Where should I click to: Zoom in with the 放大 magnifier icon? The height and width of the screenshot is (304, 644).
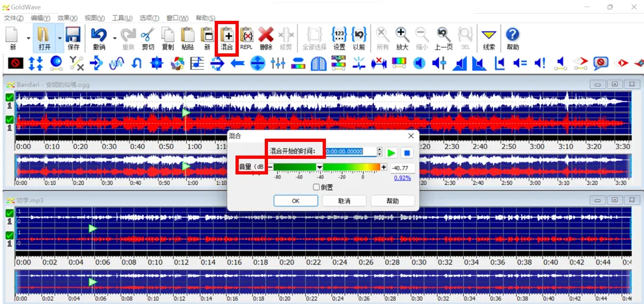click(402, 35)
